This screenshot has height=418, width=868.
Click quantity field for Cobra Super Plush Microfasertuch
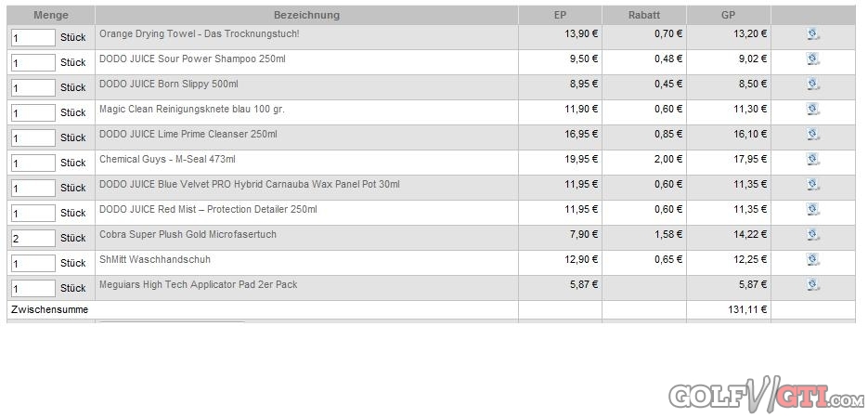click(x=33, y=239)
